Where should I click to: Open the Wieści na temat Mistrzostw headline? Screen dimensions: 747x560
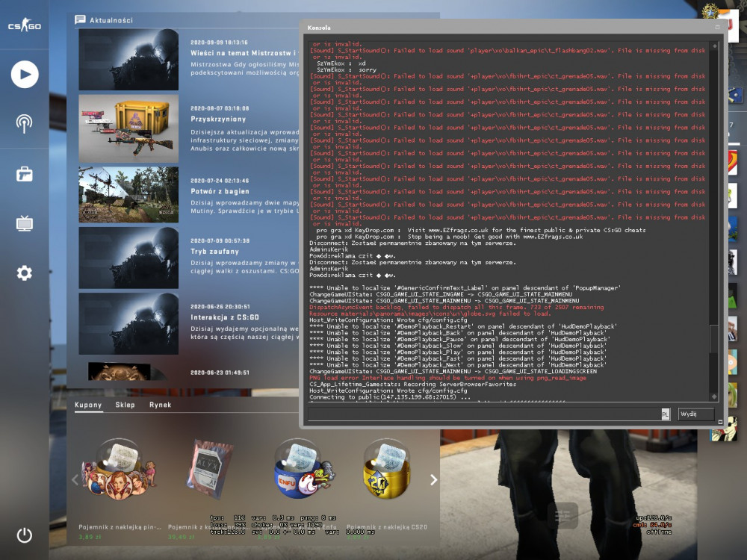(x=244, y=53)
